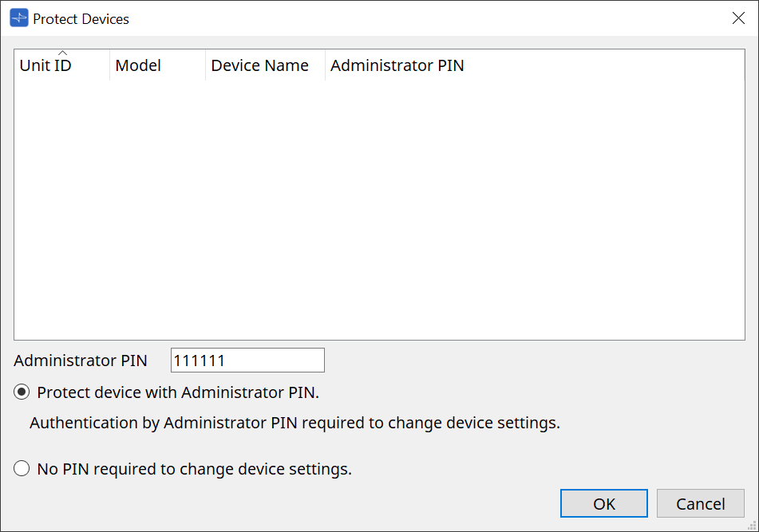Select 'No PIN required to change device settings'
This screenshot has width=759, height=532.
coord(22,469)
